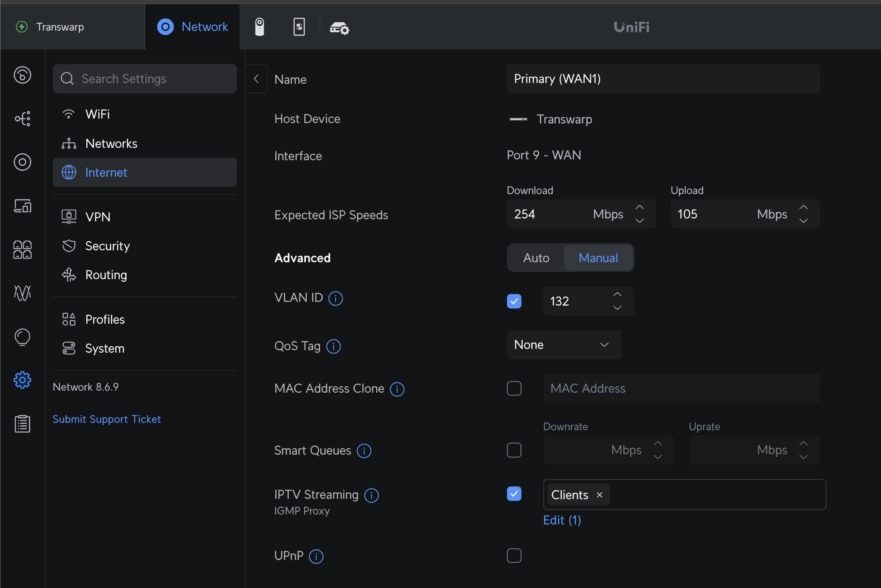Click the QoS Tag info icon
Screen dimensions: 881x588
pos(334,346)
